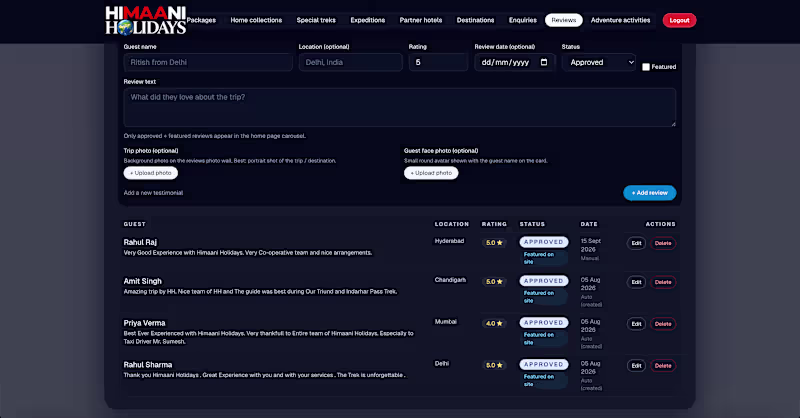Click into the Review text area
The height and width of the screenshot is (418, 800).
tap(399, 107)
